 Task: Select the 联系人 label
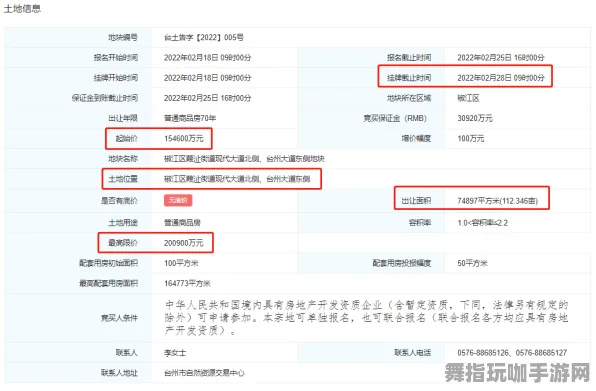point(127,353)
